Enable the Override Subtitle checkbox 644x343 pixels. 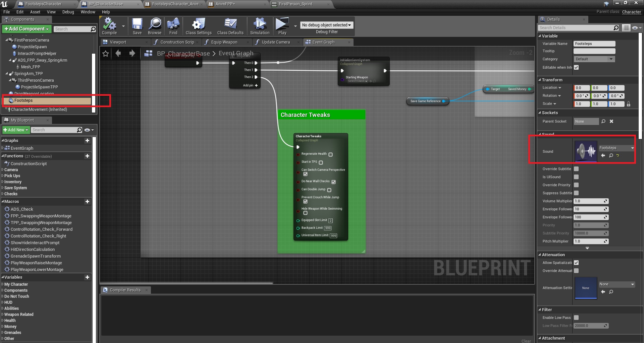click(x=576, y=169)
